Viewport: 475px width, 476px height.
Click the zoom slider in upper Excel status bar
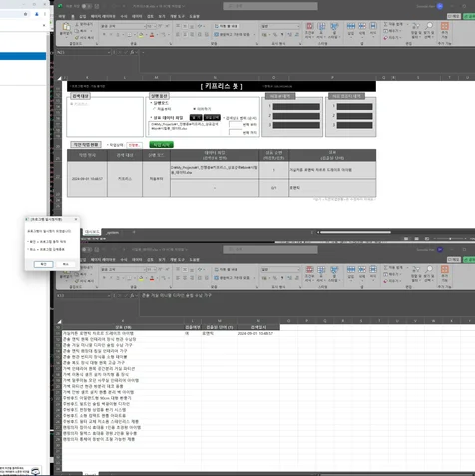click(450, 238)
